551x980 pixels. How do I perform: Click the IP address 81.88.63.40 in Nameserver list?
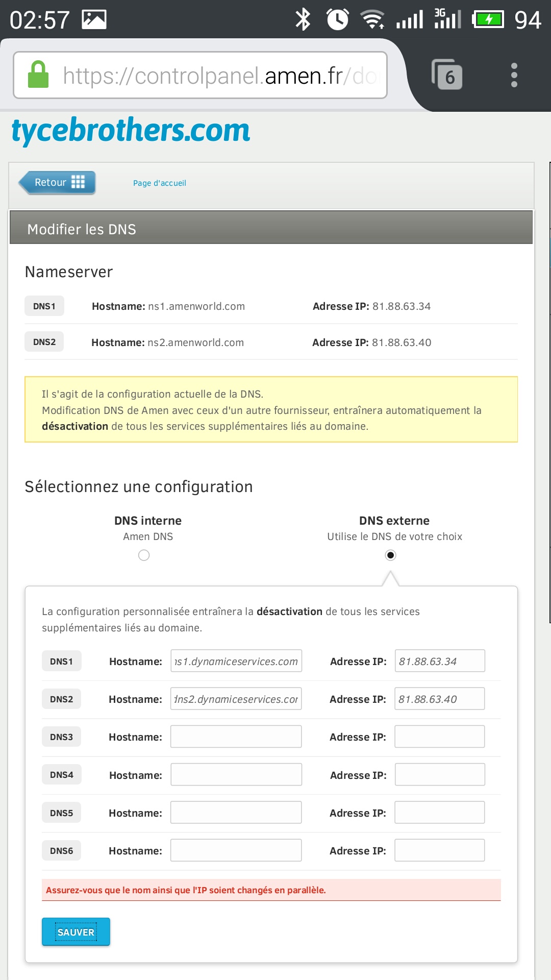402,342
